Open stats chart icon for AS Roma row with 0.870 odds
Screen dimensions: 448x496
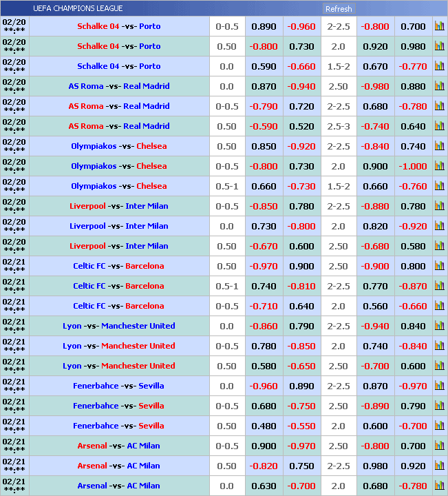tap(439, 87)
